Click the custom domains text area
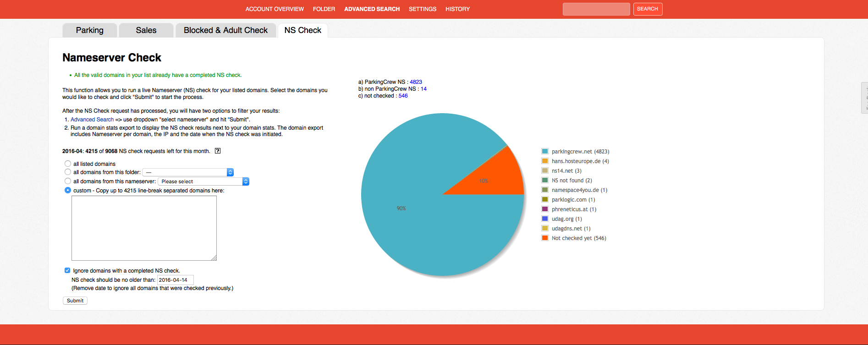868x345 pixels. (144, 228)
